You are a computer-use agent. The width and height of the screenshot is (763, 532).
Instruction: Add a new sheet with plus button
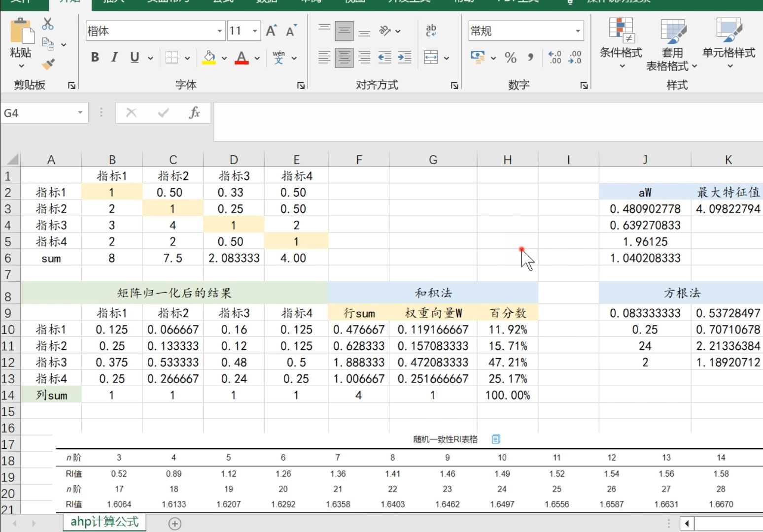175,524
